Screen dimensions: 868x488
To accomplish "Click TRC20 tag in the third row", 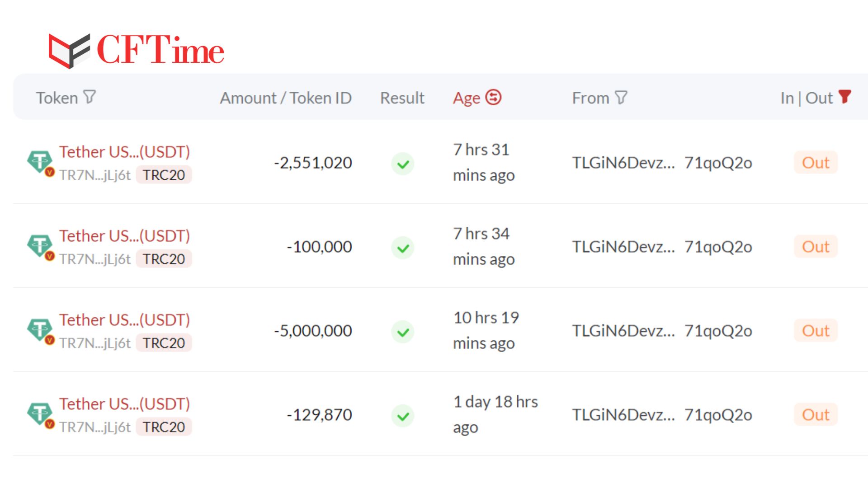I will [164, 343].
